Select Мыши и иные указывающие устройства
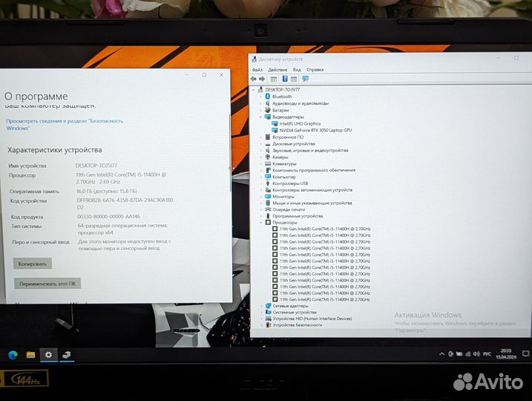The width and height of the screenshot is (532, 401). tap(312, 203)
